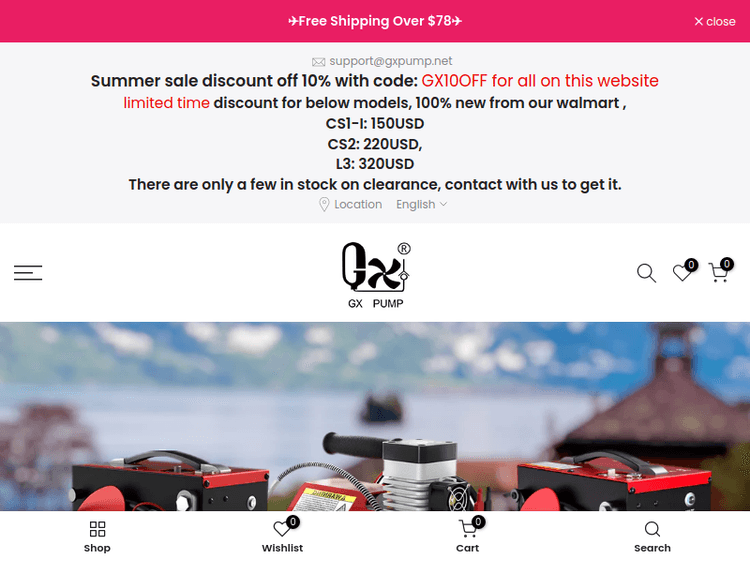This screenshot has width=750, height=563.
Task: Open Wishlist in the bottom navigation
Action: coord(282,536)
